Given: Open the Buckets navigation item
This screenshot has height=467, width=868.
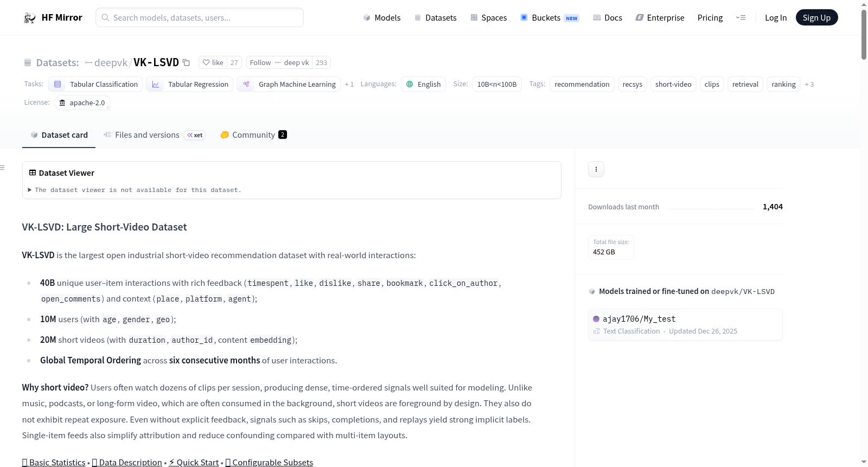Looking at the screenshot, I should pos(550,18).
